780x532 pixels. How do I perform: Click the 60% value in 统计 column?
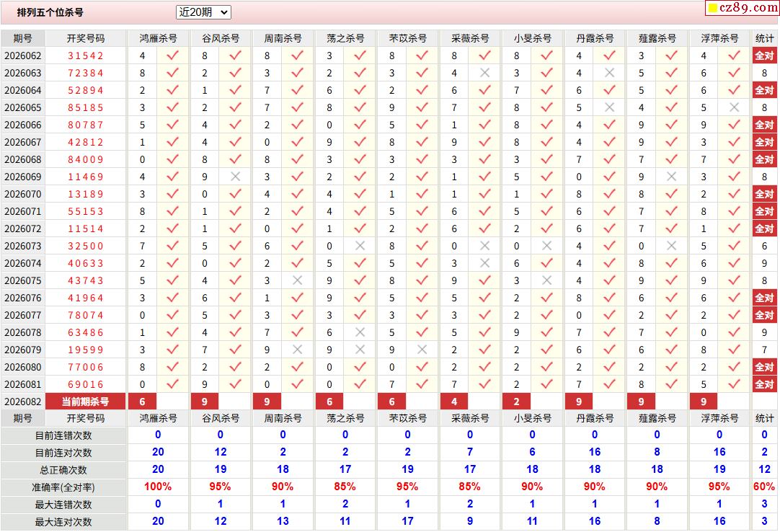[764, 487]
